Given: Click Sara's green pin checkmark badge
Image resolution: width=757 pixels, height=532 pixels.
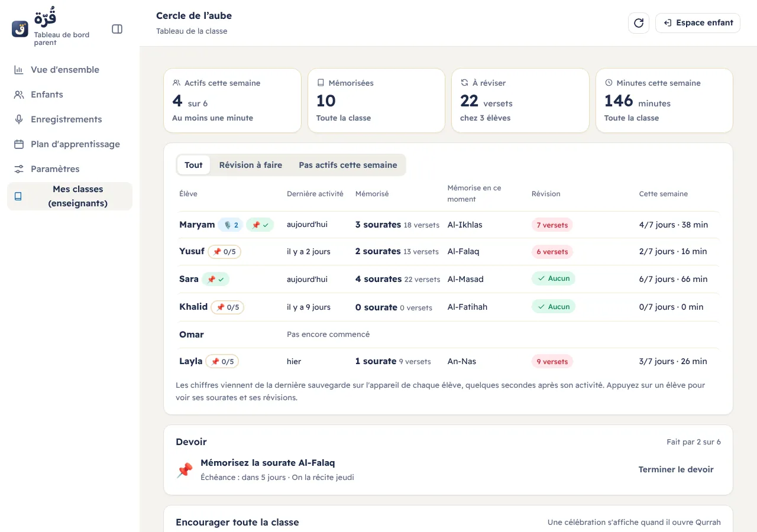Looking at the screenshot, I should (x=215, y=279).
